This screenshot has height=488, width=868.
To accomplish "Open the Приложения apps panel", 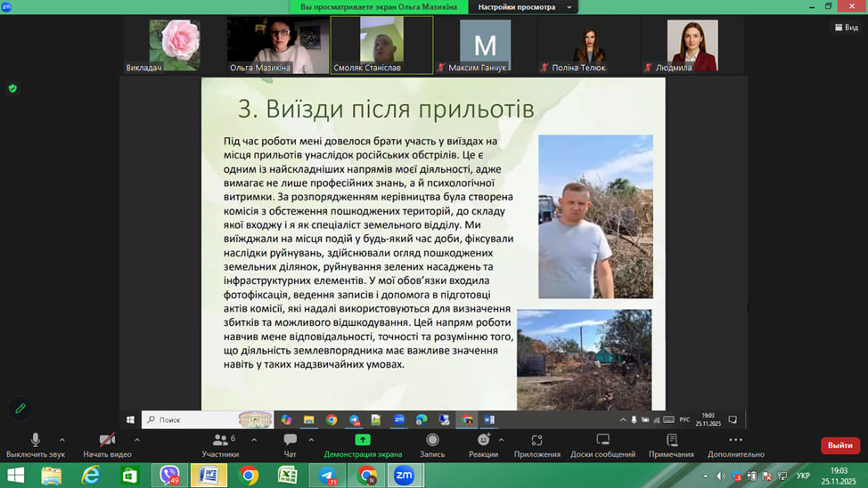I will tap(536, 444).
